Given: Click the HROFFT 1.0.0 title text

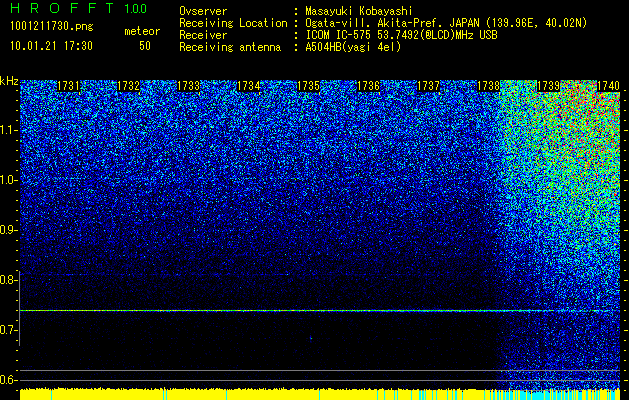Looking at the screenshot, I should [79, 8].
